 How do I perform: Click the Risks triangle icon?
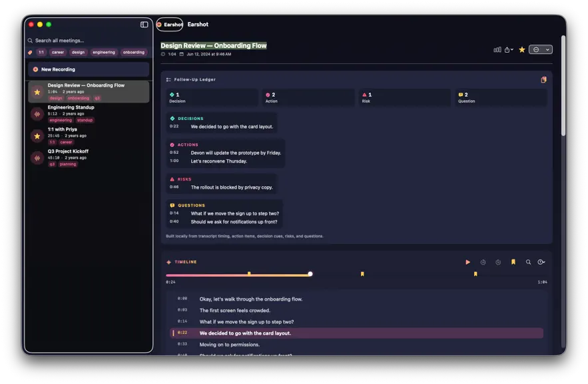[172, 179]
